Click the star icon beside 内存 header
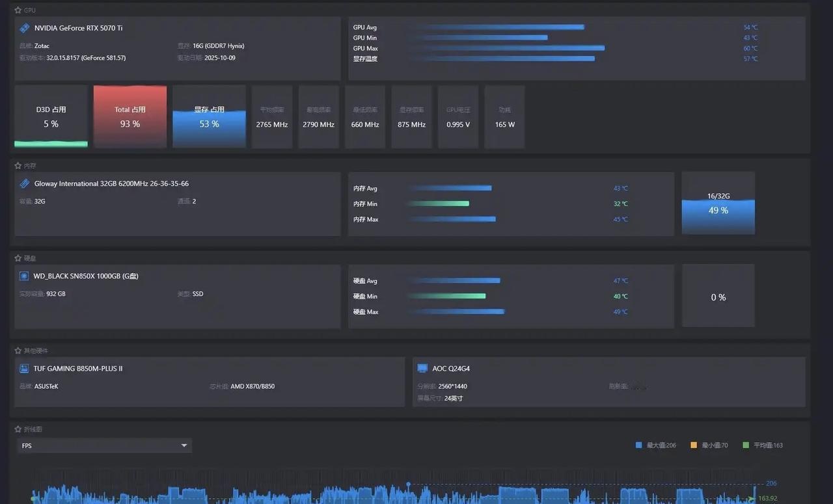This screenshot has height=504, width=833. point(18,166)
